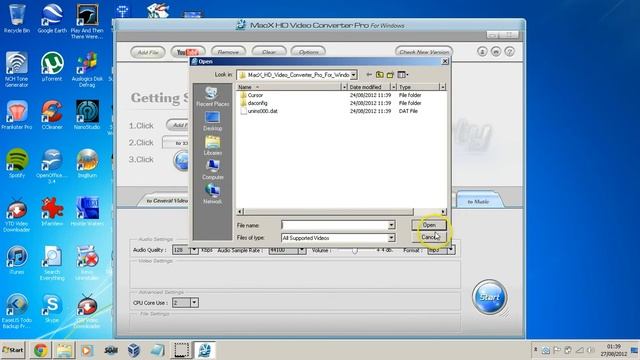
Task: Click Options in MacX toolbar
Action: pos(308,52)
